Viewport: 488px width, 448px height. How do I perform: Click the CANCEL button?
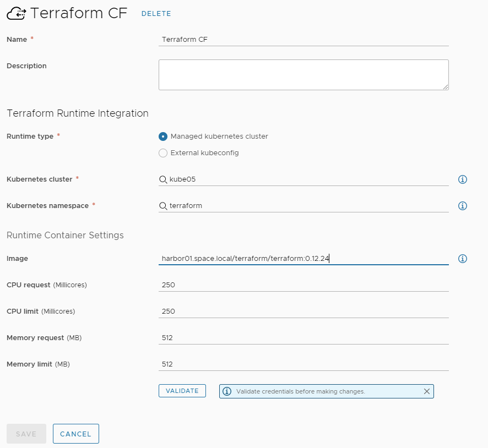click(x=76, y=434)
